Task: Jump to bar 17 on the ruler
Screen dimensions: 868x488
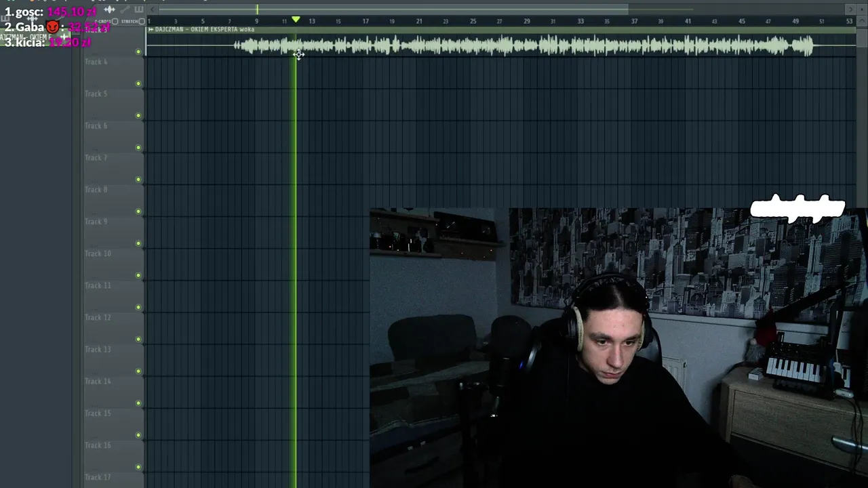Action: (x=365, y=21)
